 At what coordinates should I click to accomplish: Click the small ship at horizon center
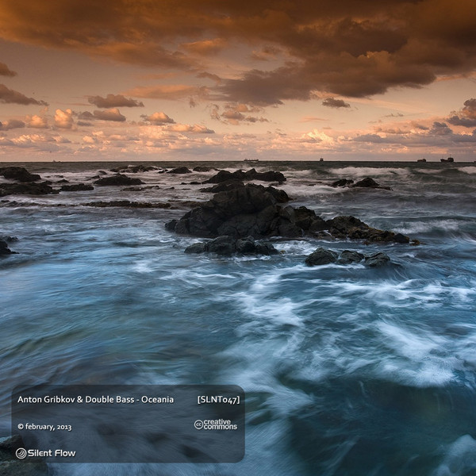click(x=321, y=159)
